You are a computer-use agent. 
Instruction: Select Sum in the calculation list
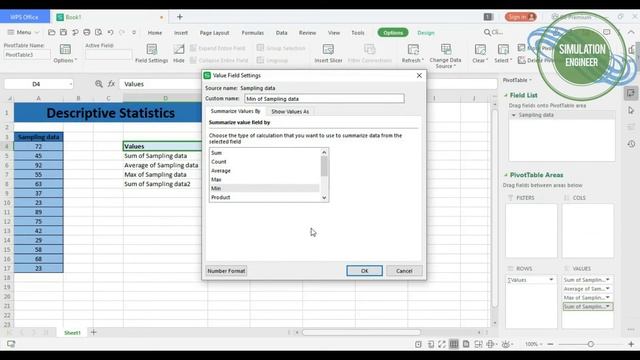[264, 153]
